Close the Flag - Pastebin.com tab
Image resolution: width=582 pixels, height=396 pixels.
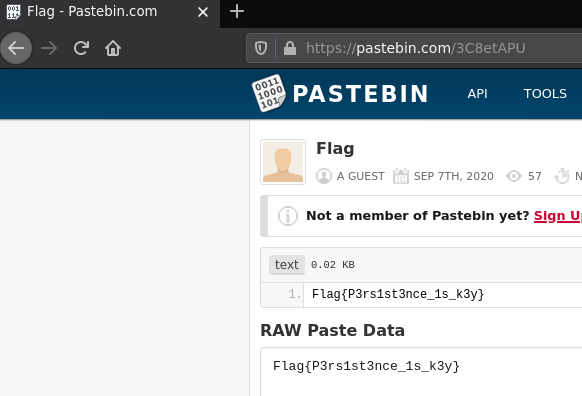[x=203, y=12]
